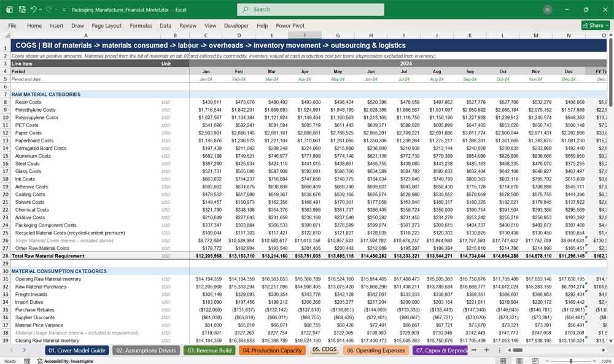Select the 05. COGS sheet tab

tap(324, 349)
